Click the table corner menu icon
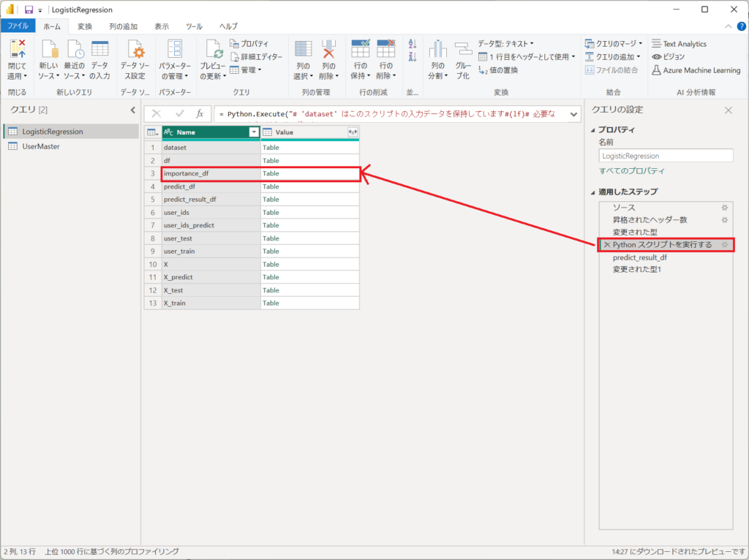This screenshot has height=560, width=749. [153, 132]
